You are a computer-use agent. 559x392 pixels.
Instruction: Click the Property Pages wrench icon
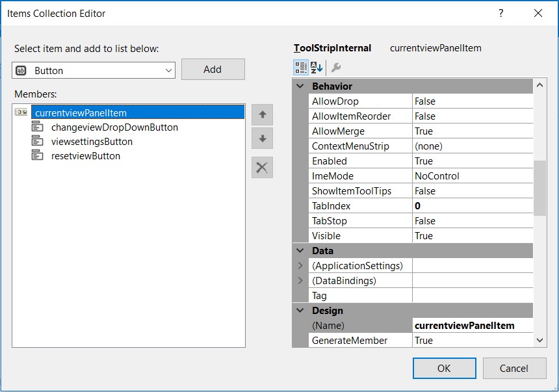pyautogui.click(x=336, y=67)
